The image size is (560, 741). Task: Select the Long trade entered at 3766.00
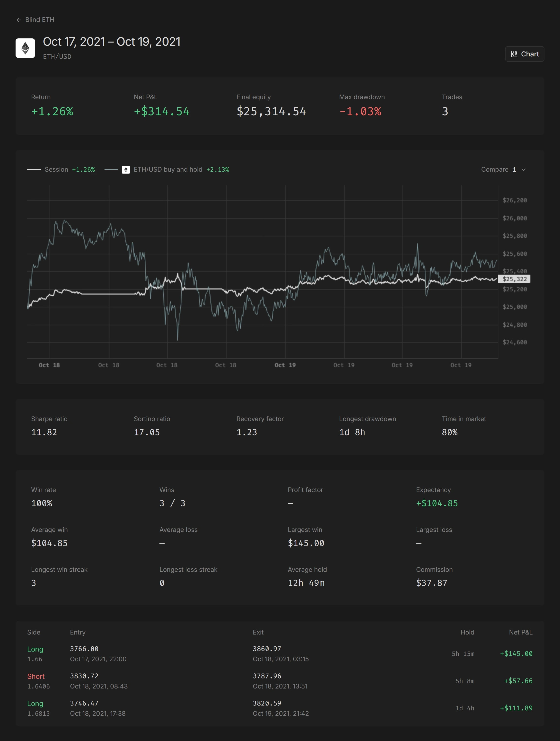coord(280,654)
